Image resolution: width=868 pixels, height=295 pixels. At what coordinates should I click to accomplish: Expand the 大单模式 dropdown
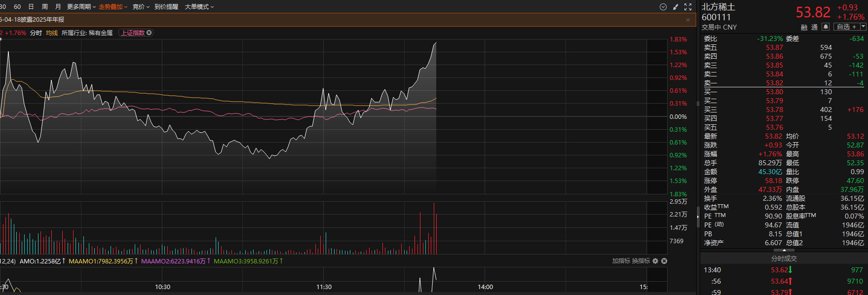point(199,7)
